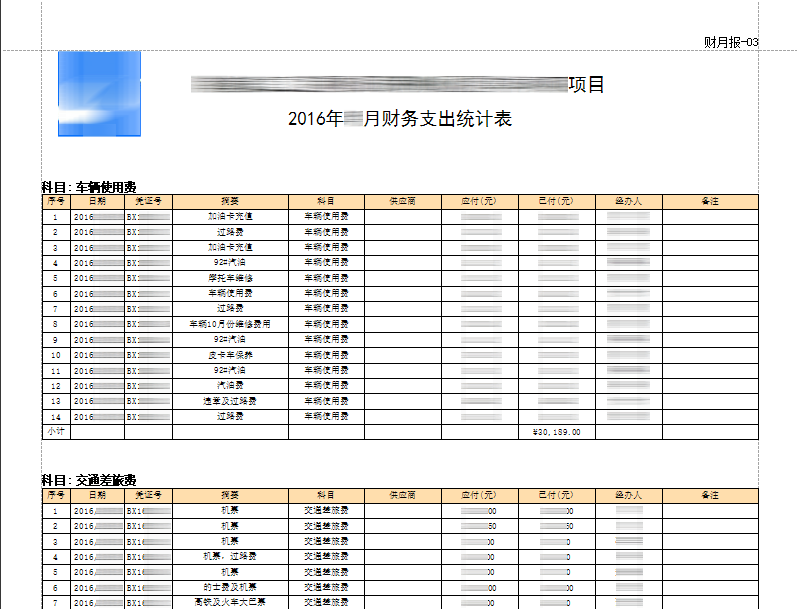Select 车辆使用费 summary cell in row 6

click(x=230, y=294)
